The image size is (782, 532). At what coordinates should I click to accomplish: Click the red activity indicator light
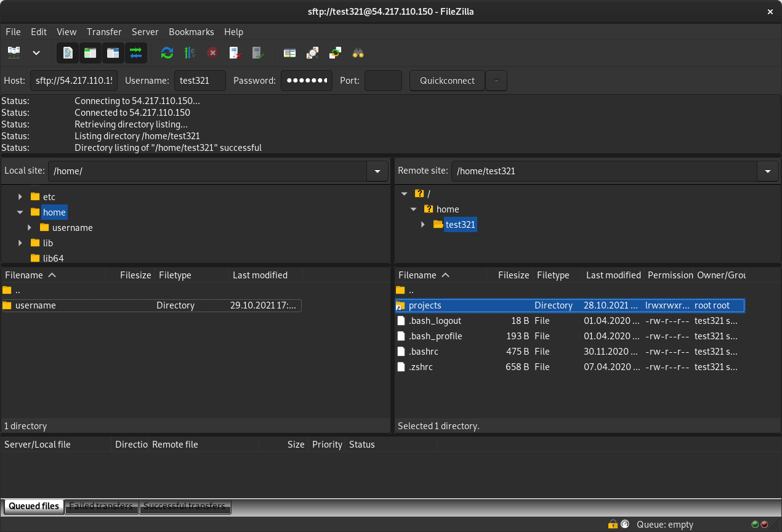(x=764, y=525)
